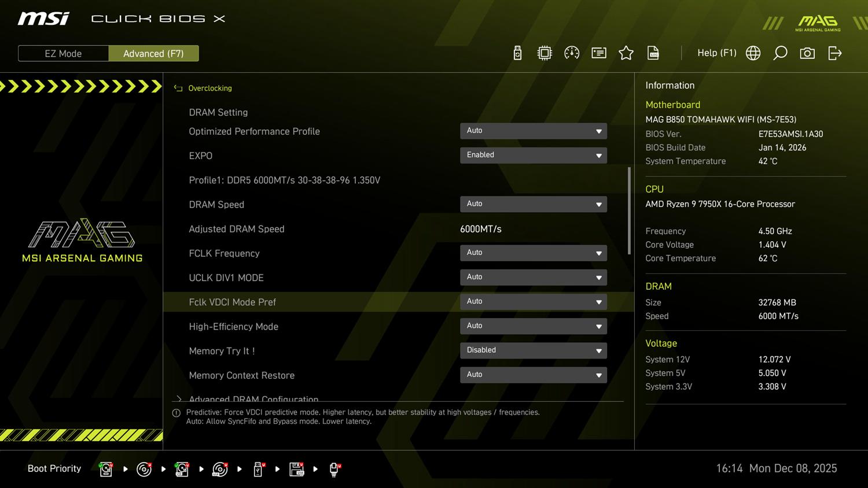Expand the DRAM Speed dropdown
Image resolution: width=868 pixels, height=488 pixels.
tap(533, 204)
